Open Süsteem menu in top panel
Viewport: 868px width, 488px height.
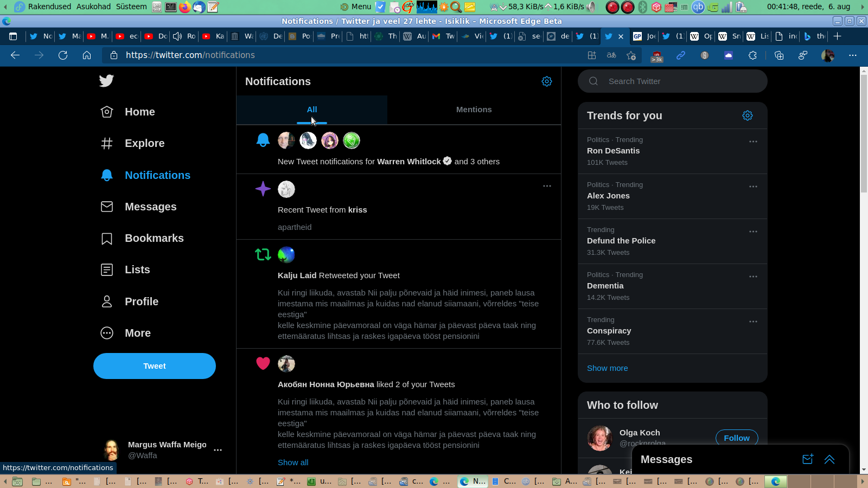(131, 7)
